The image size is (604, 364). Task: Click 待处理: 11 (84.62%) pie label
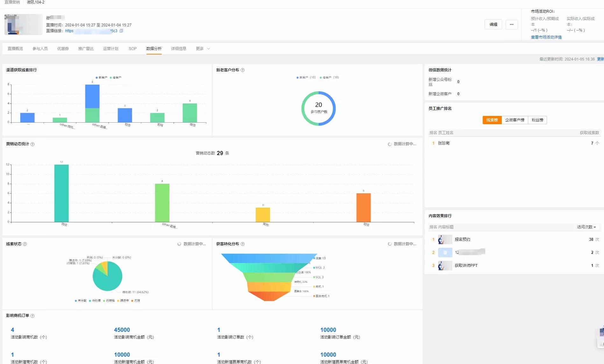(x=135, y=292)
